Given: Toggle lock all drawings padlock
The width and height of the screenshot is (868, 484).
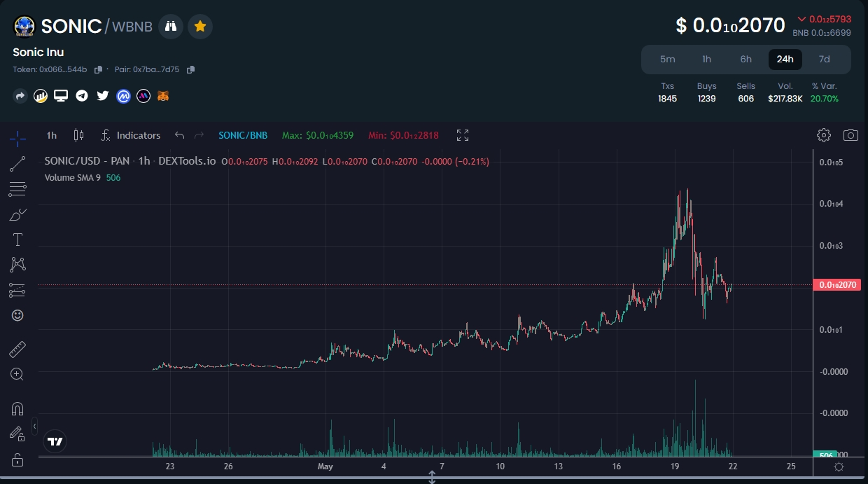Looking at the screenshot, I should [17, 459].
